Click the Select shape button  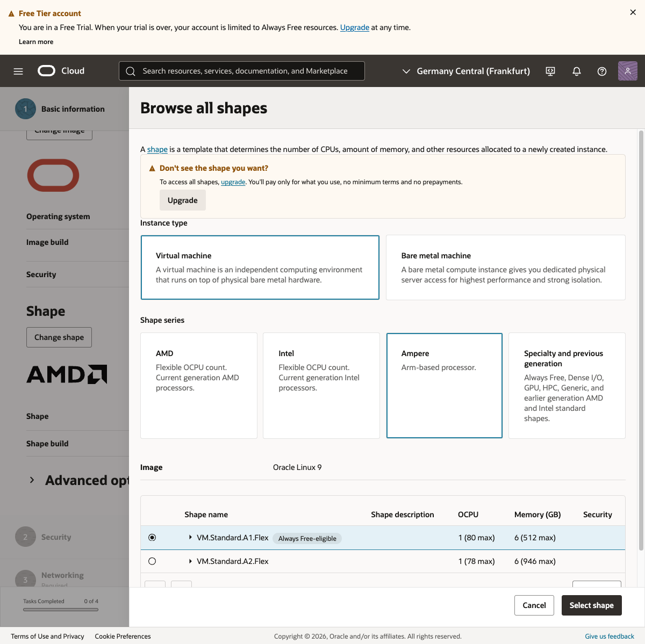(591, 605)
